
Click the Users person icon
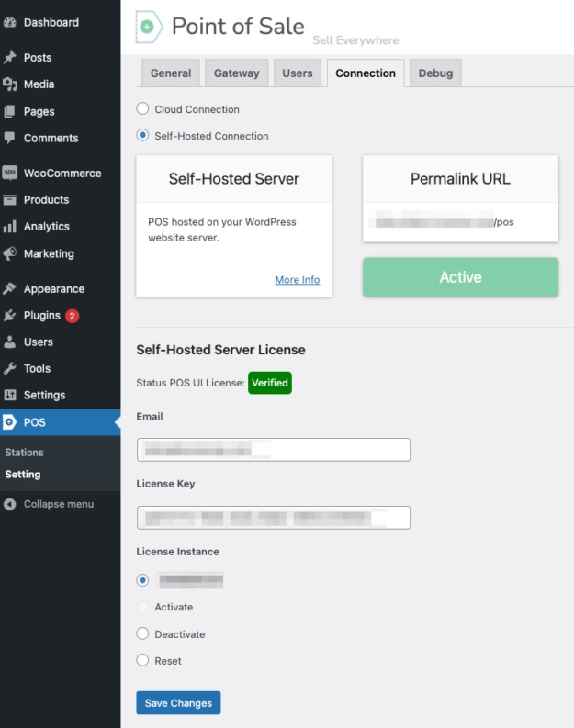tap(10, 342)
